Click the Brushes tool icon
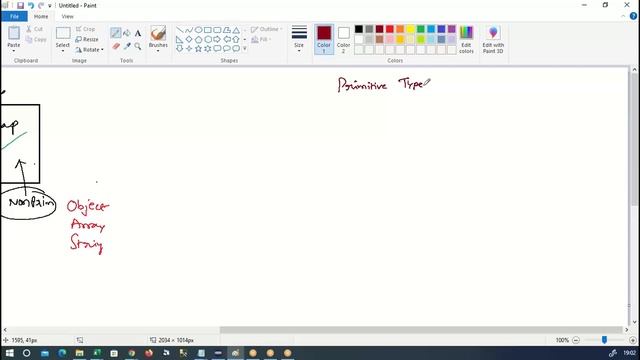 pyautogui.click(x=158, y=33)
